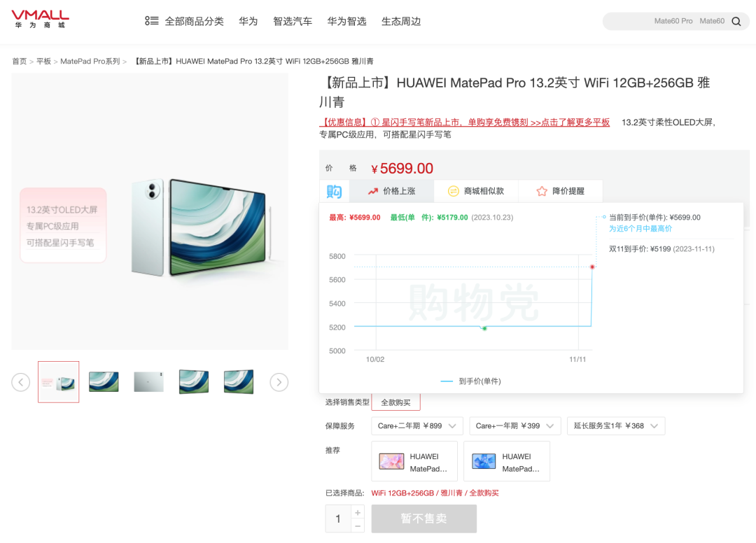Image resolution: width=756 pixels, height=543 pixels.
Task: Click the 最高: ¥5699.00 label
Action: (355, 218)
